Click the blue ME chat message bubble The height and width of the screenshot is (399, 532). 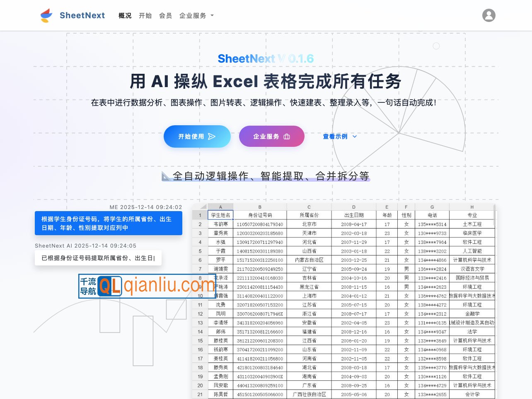pos(108,223)
